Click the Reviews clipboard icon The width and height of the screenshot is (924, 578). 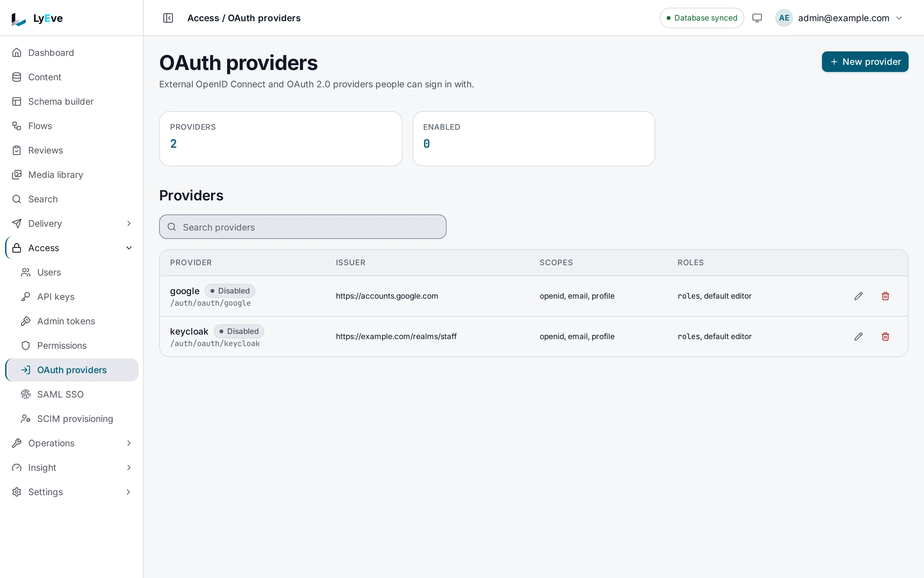(x=17, y=150)
